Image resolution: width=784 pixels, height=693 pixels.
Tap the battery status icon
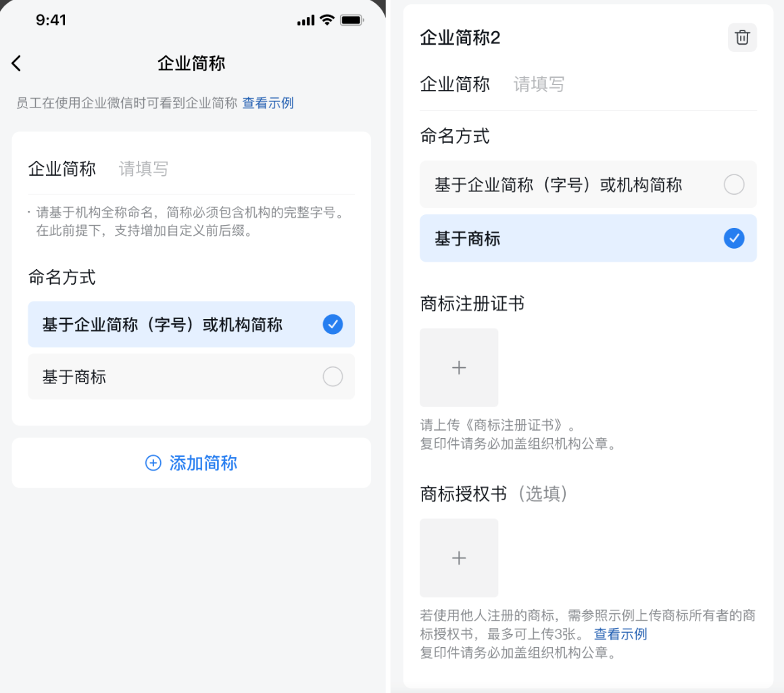[351, 20]
